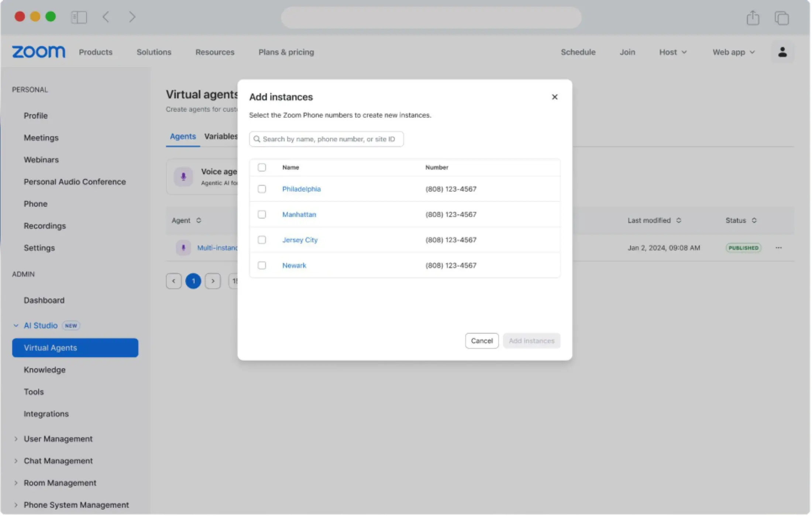Click the PUBLISHED status badge

point(743,248)
